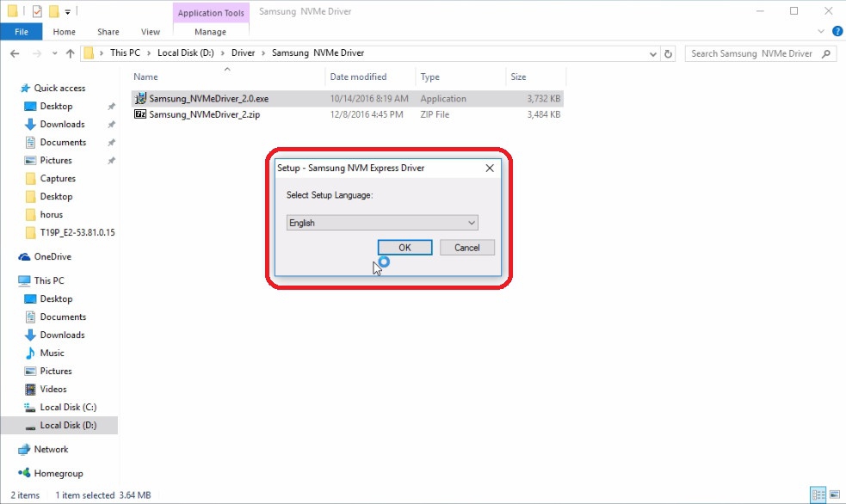Click the pin icon next to Downloads
The image size is (846, 504).
[x=111, y=125]
